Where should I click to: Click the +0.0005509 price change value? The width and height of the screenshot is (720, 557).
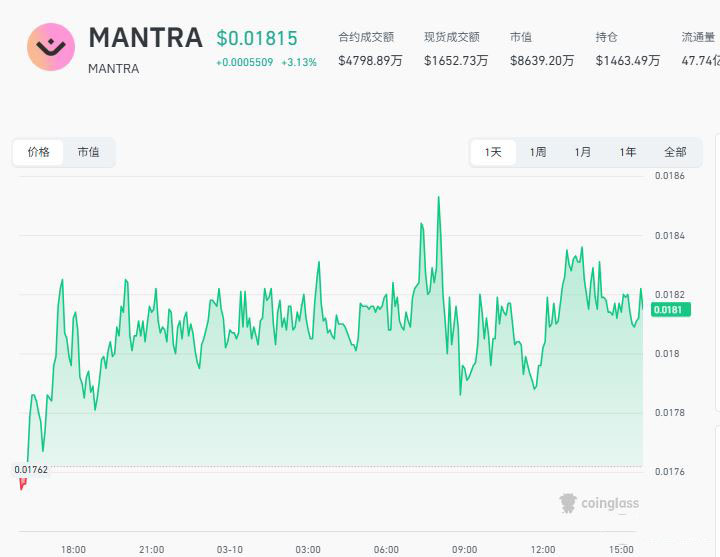245,62
